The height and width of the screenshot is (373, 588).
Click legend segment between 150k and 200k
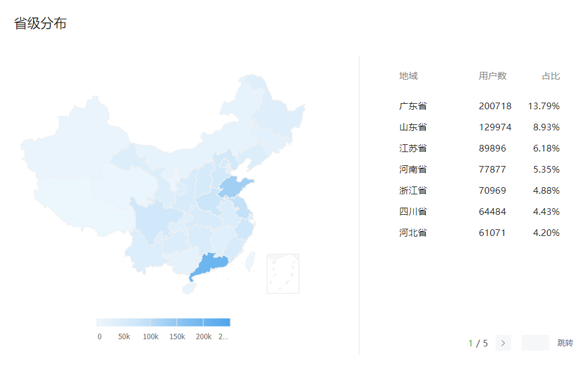[x=190, y=322]
